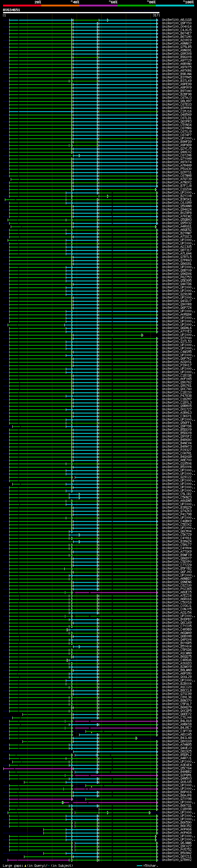Select the UniRef100_B3TLK9 label
The image size is (197, 868).
[x=177, y=81]
